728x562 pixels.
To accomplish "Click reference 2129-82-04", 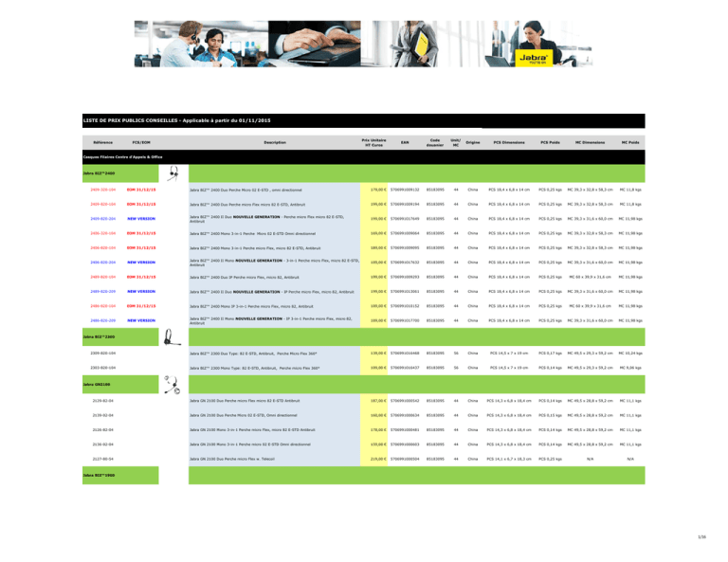I will [x=102, y=401].
